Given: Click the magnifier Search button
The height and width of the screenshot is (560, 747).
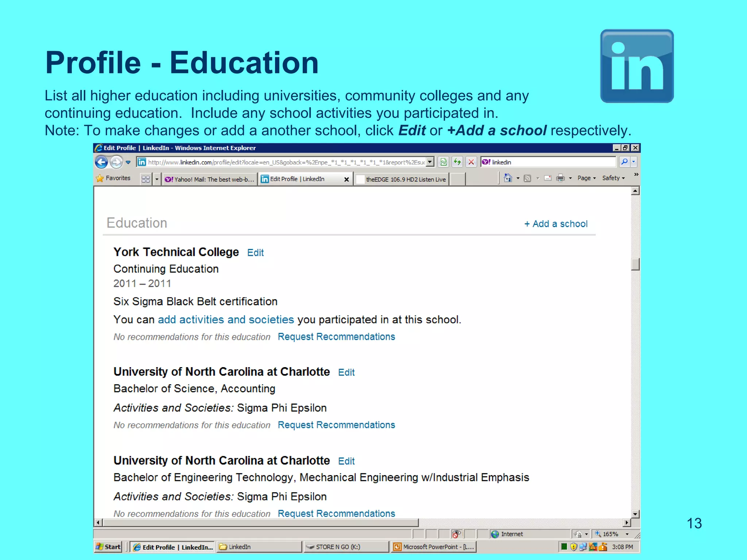Looking at the screenshot, I should pyautogui.click(x=624, y=162).
